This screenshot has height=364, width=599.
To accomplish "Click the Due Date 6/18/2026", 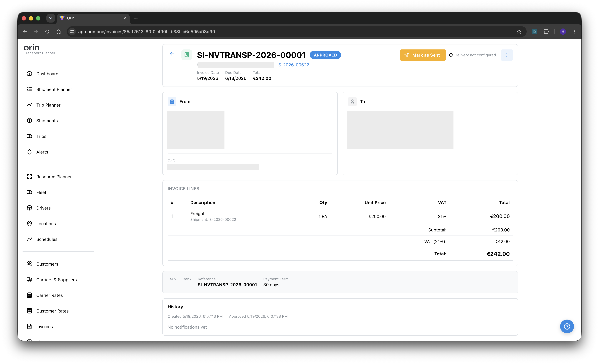I will 236,78.
